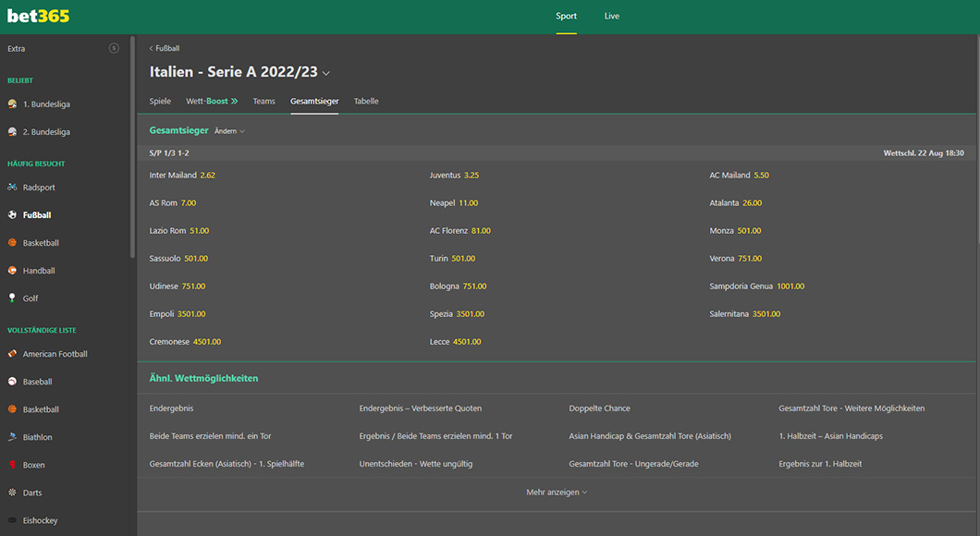Expand Mehr anzeigen
Image resolution: width=980 pixels, height=536 pixels.
[x=557, y=493]
